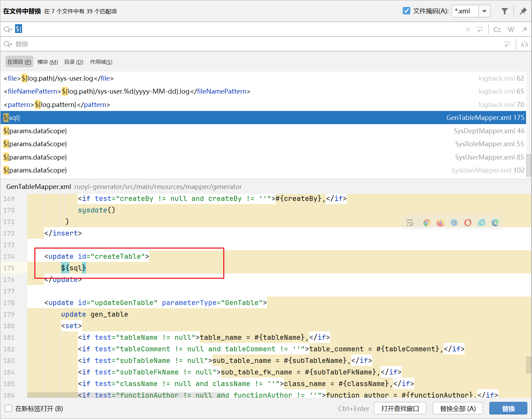
Task: Select logback.xml line 70 pattern result
Action: [263, 104]
